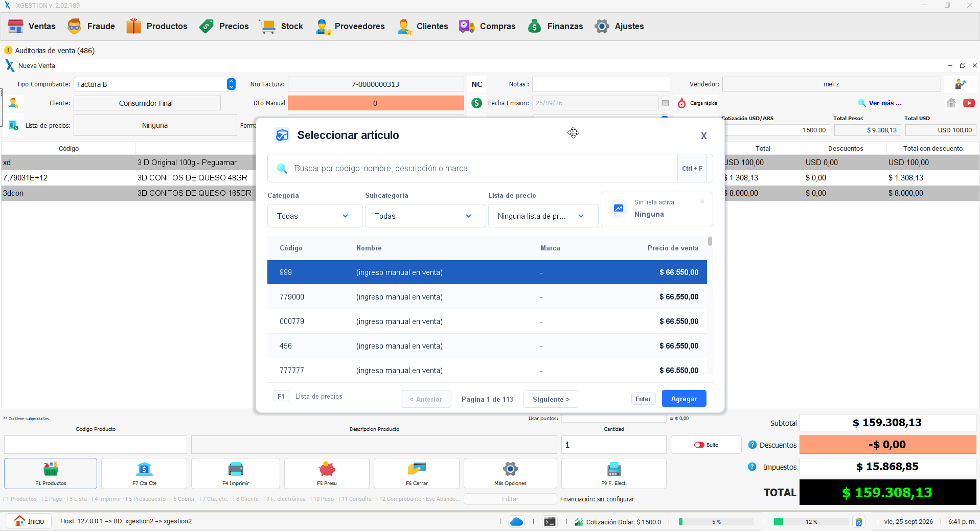Click the Carga rápida flame icon

coord(681,103)
